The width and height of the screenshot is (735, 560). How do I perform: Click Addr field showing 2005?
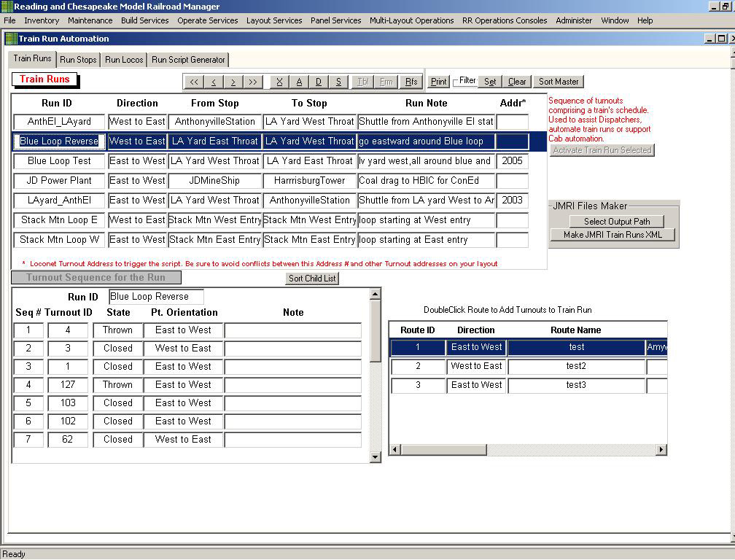(513, 161)
